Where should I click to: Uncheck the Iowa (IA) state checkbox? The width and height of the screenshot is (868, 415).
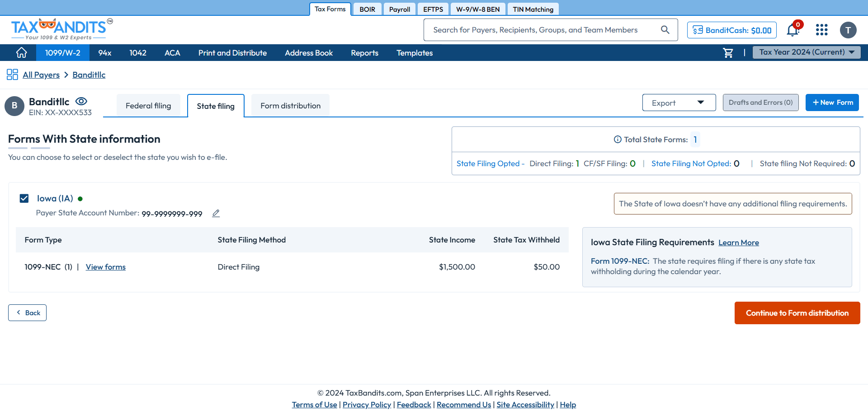click(24, 198)
